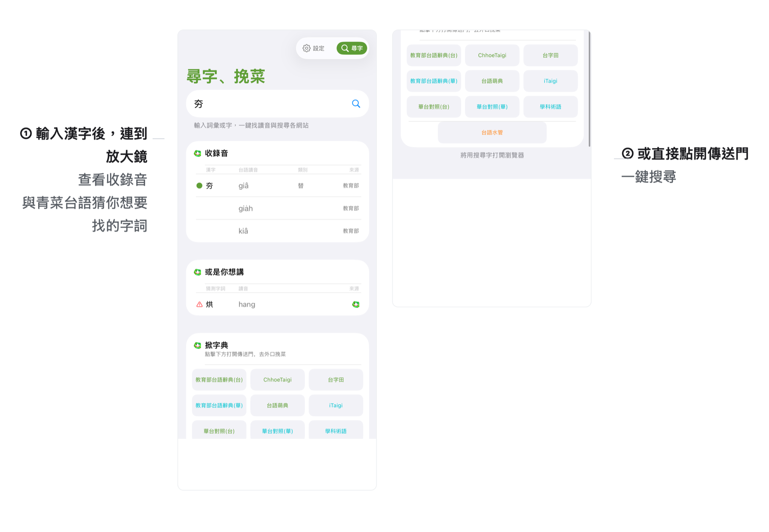Open 學科術語 in right panel
Viewport: 769px width, 532px height.
[x=550, y=107]
